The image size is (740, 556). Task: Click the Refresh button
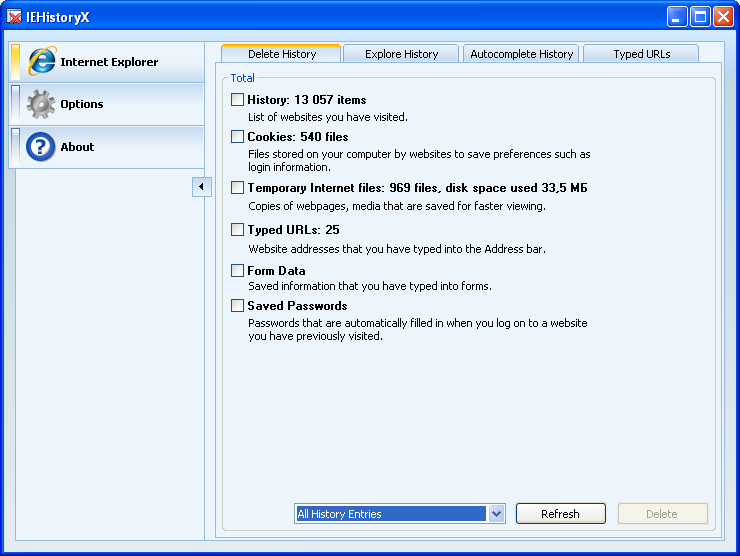(561, 514)
